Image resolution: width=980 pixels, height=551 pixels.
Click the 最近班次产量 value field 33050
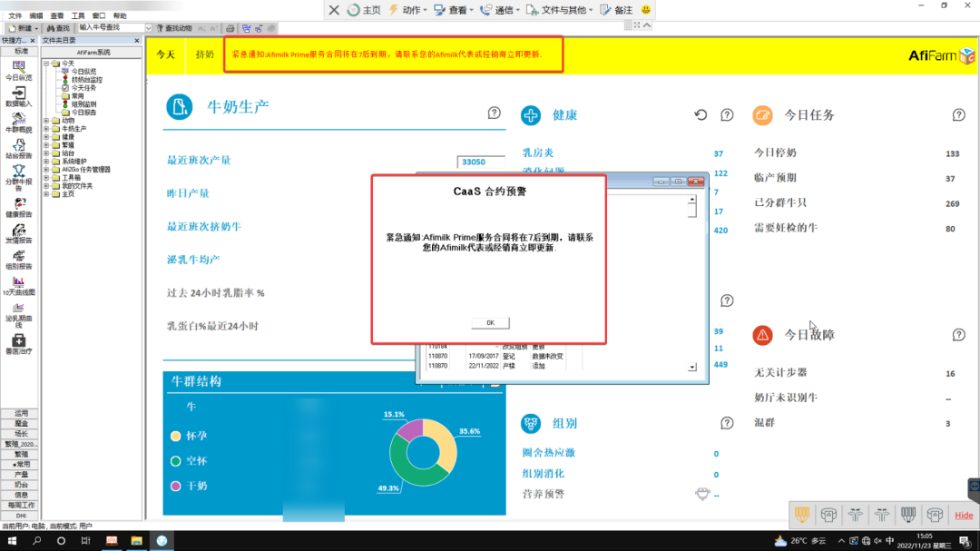click(481, 162)
